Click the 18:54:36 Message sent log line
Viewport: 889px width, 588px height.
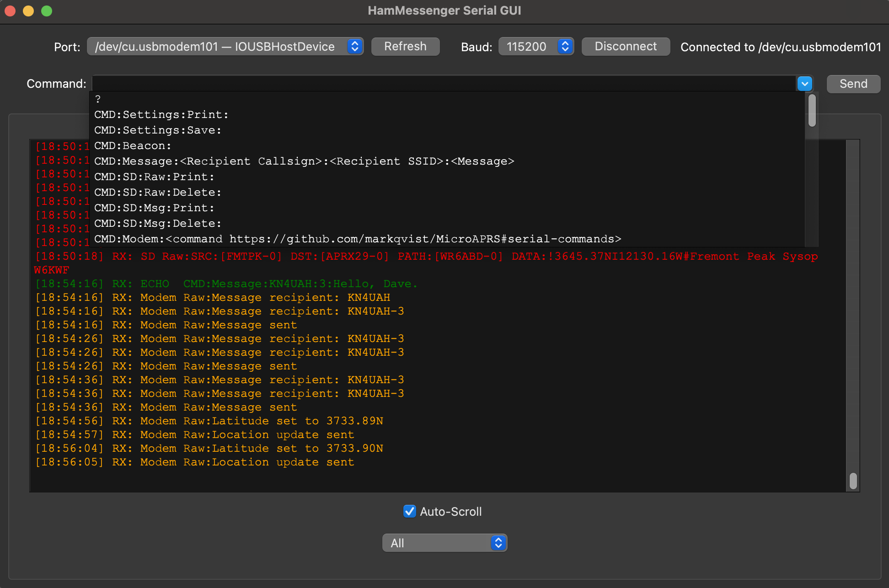coord(166,407)
